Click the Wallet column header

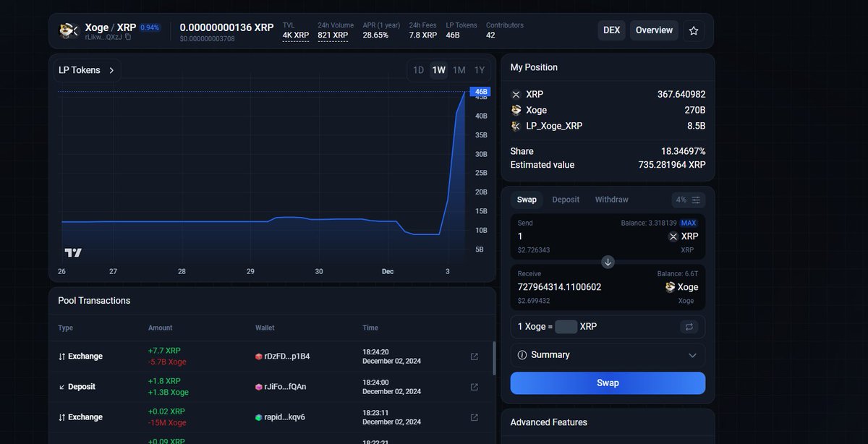coord(265,328)
